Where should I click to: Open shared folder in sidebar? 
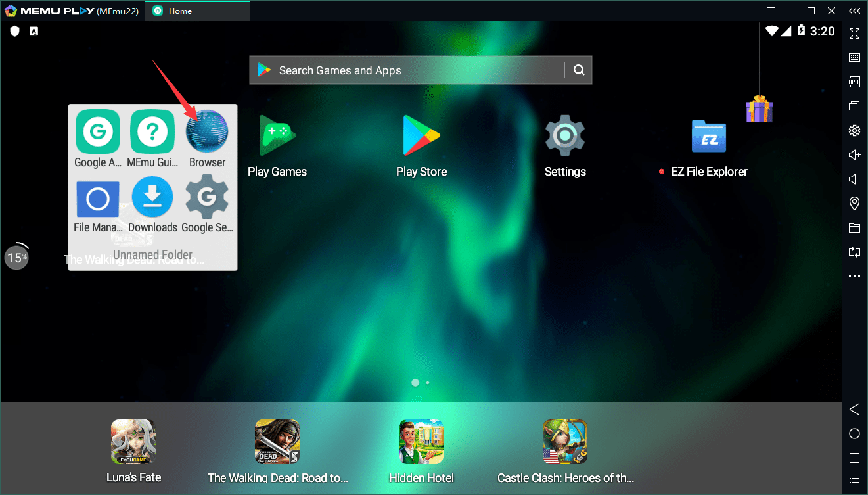(x=854, y=227)
